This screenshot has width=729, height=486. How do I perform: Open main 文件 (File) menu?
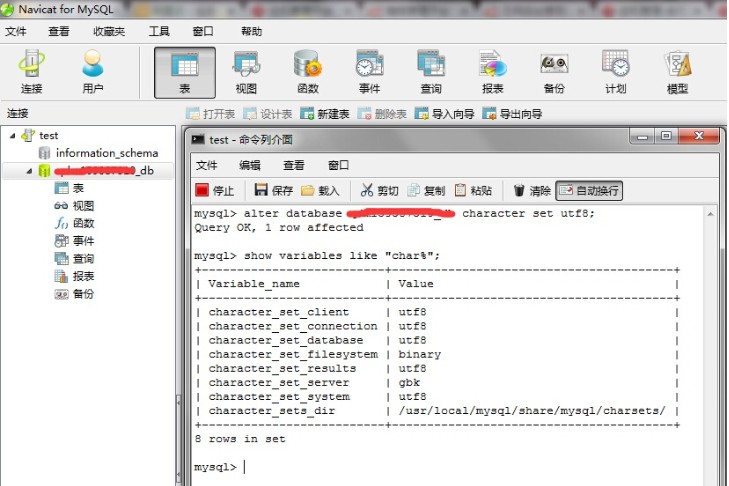[16, 31]
